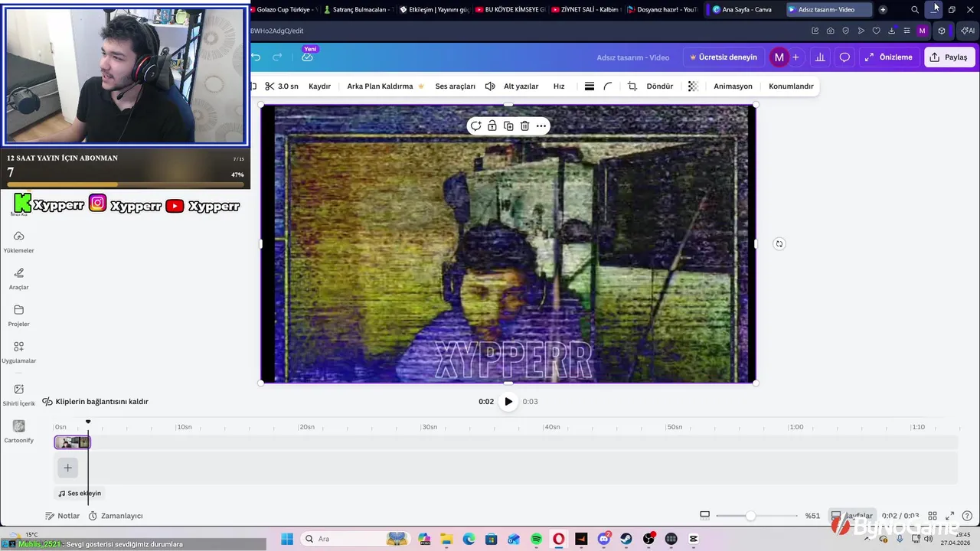Select the corner rounding icon
Viewport: 980px width, 551px height.
point(608,86)
